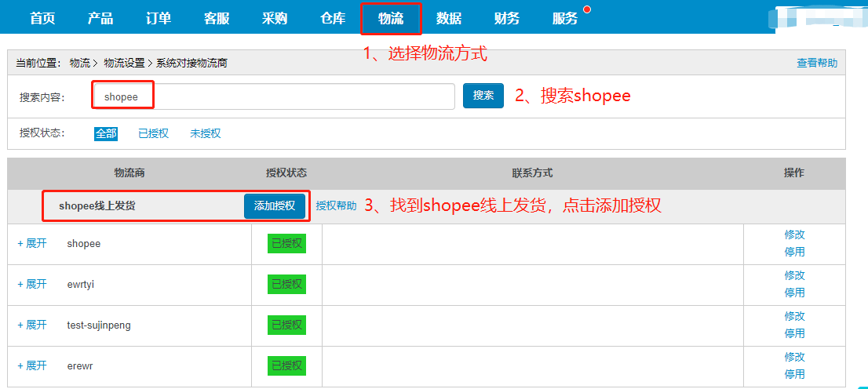Viewport: 868px width, 389px height.
Task: Expand the test-sujinpeng row
Action: [x=32, y=325]
